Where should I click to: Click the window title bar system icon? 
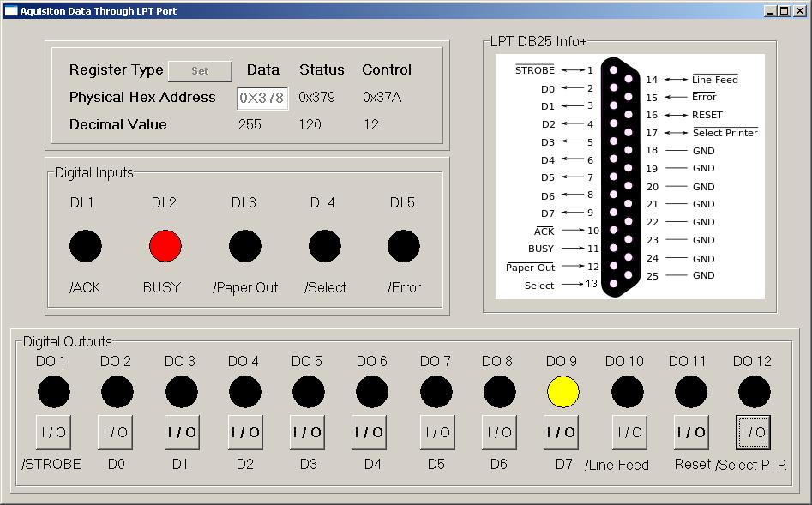click(11, 11)
